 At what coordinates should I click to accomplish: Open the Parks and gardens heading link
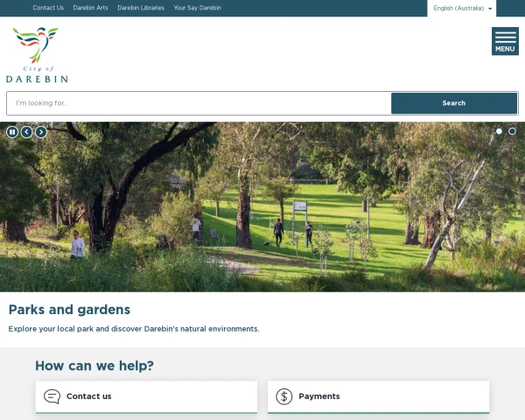(x=69, y=310)
